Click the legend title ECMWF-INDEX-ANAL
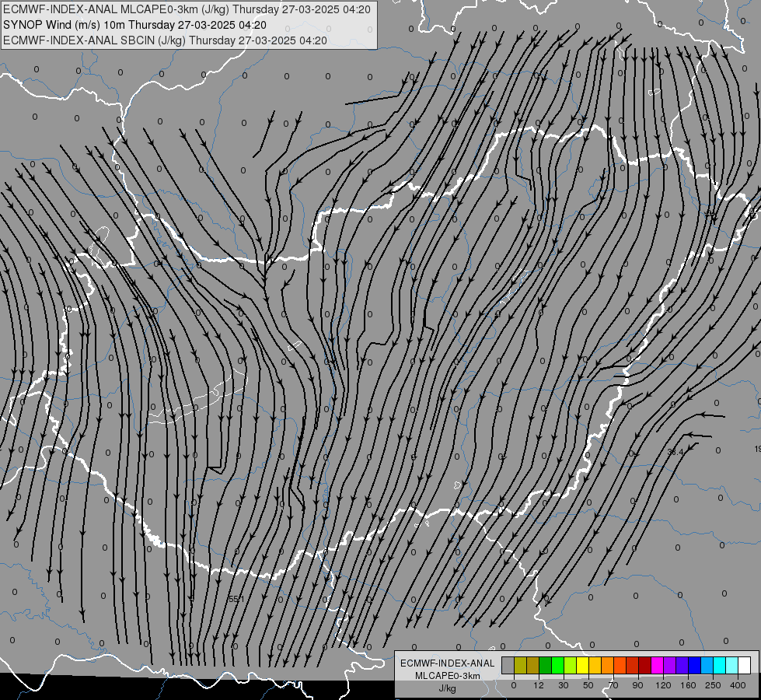The height and width of the screenshot is (700, 761). tap(448, 663)
